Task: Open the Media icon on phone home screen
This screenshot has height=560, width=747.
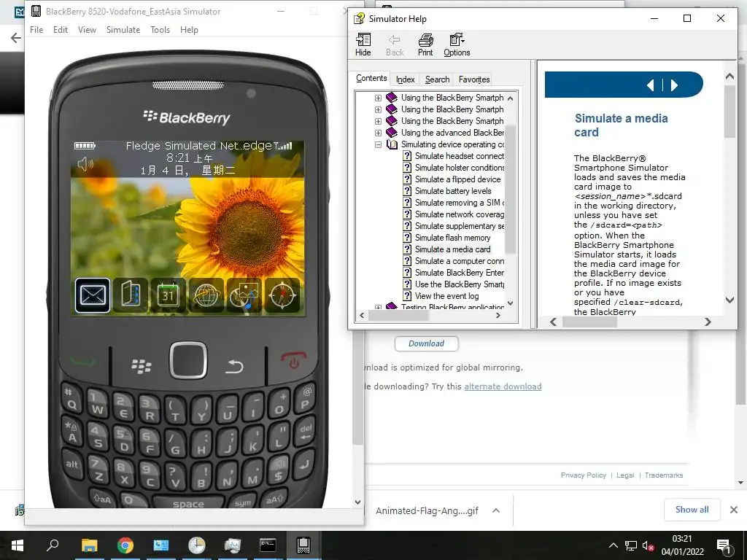Action: [x=244, y=295]
